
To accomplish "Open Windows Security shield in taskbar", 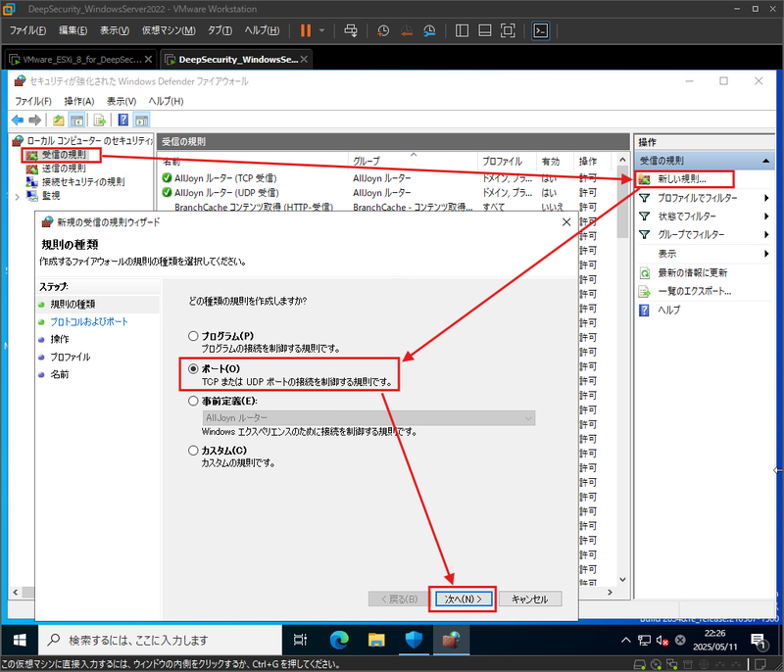I will tap(414, 640).
